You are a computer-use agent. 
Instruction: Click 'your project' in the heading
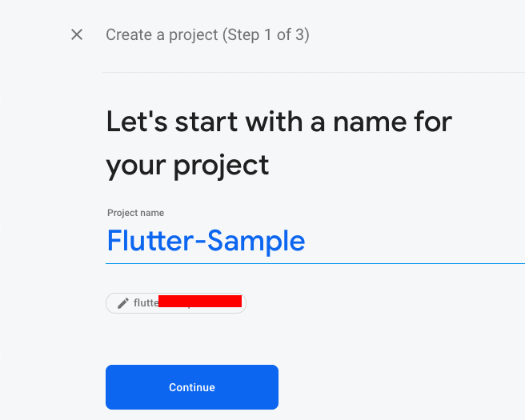(x=187, y=165)
